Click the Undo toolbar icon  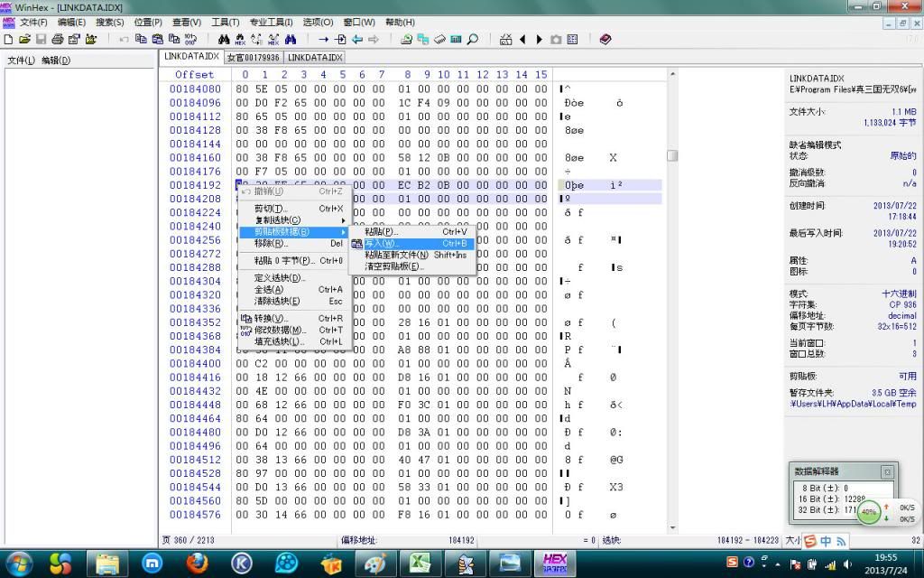(125, 40)
